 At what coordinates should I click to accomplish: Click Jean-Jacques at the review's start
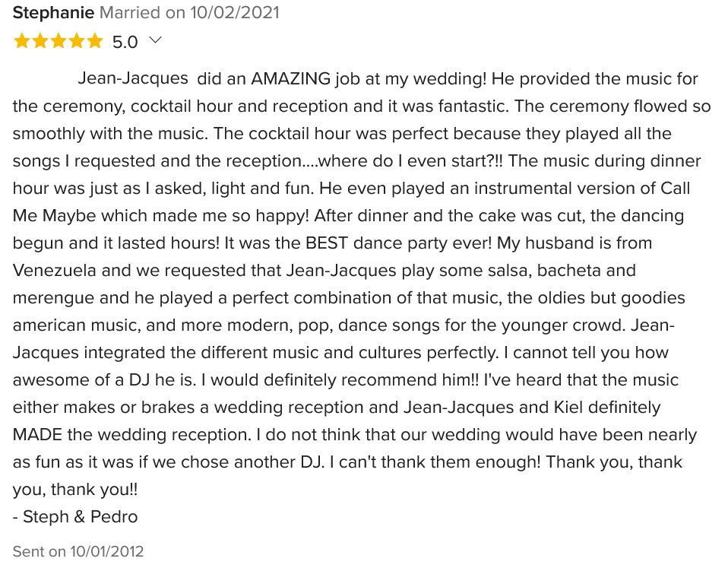click(133, 78)
